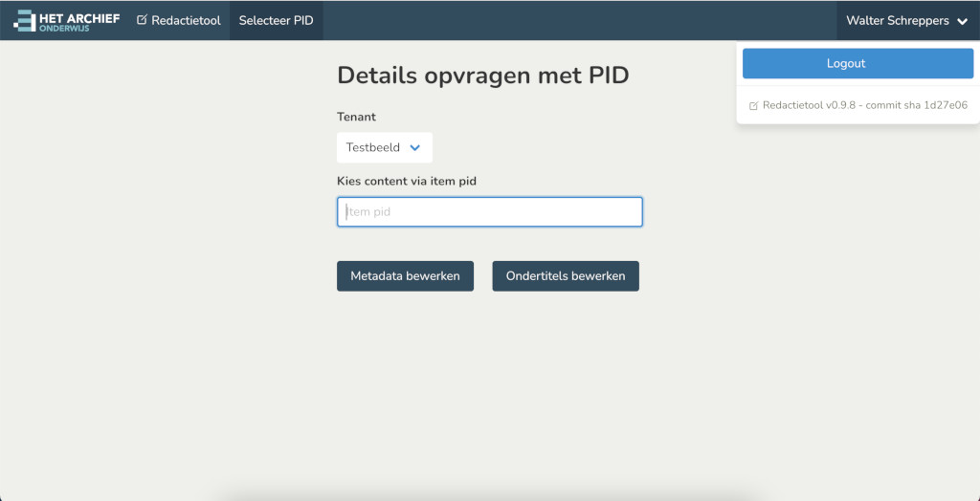This screenshot has width=980, height=501.
Task: Click the Metadata bewerken button
Action: 405,276
